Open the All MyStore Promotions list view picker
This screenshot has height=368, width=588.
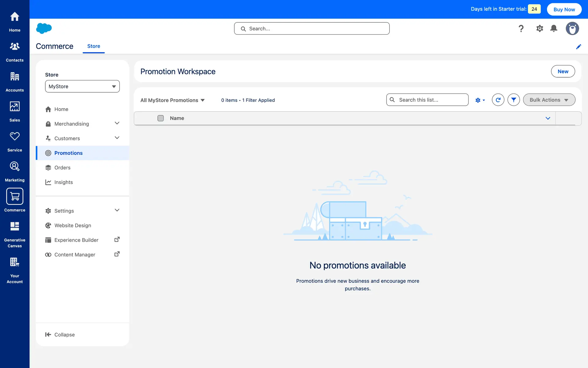(x=172, y=100)
